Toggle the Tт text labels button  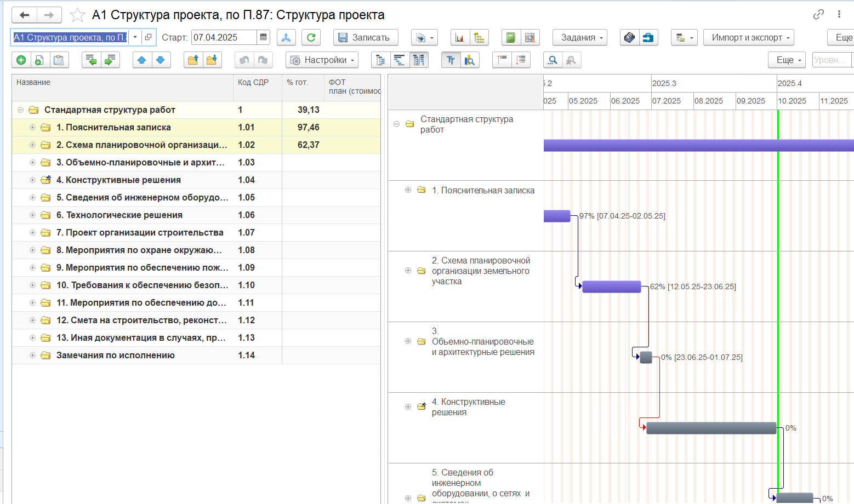(x=451, y=60)
